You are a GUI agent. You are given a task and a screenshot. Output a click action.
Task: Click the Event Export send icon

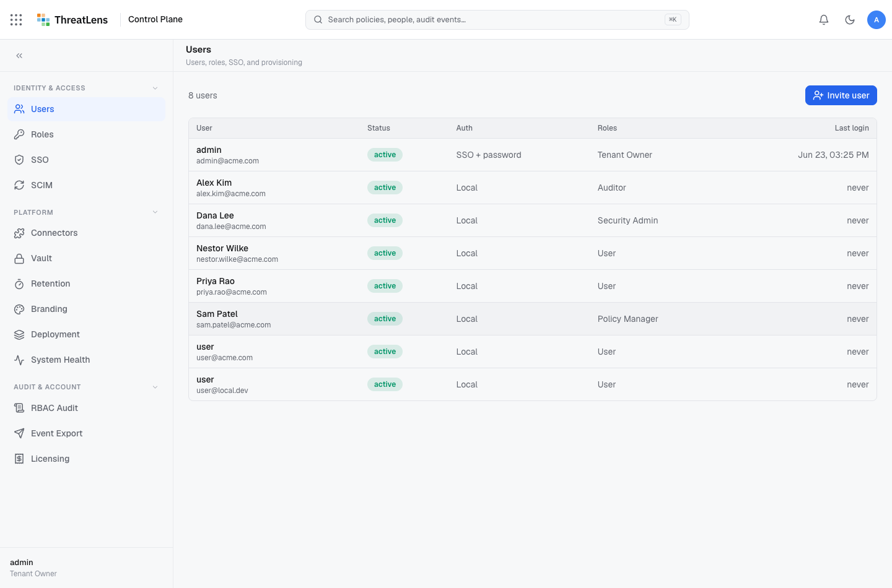(19, 433)
